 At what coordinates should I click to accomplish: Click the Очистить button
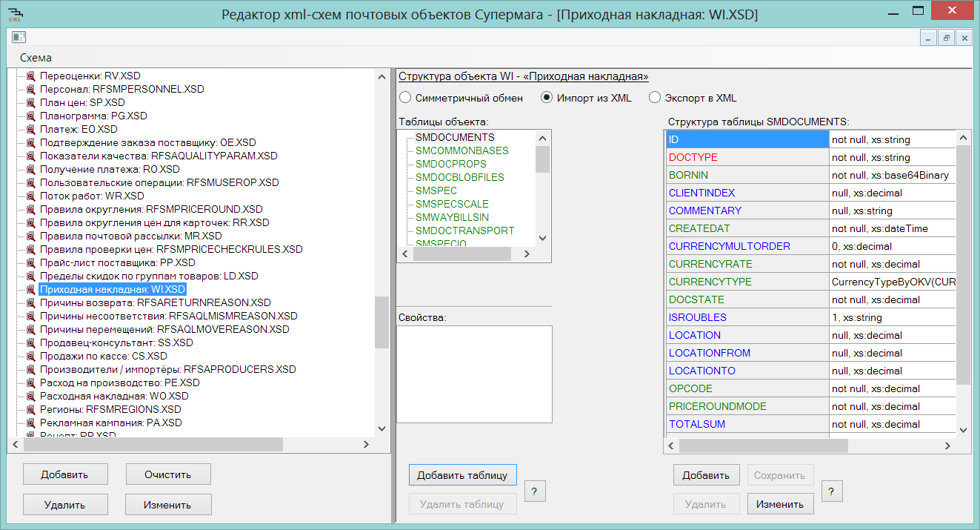point(168,474)
